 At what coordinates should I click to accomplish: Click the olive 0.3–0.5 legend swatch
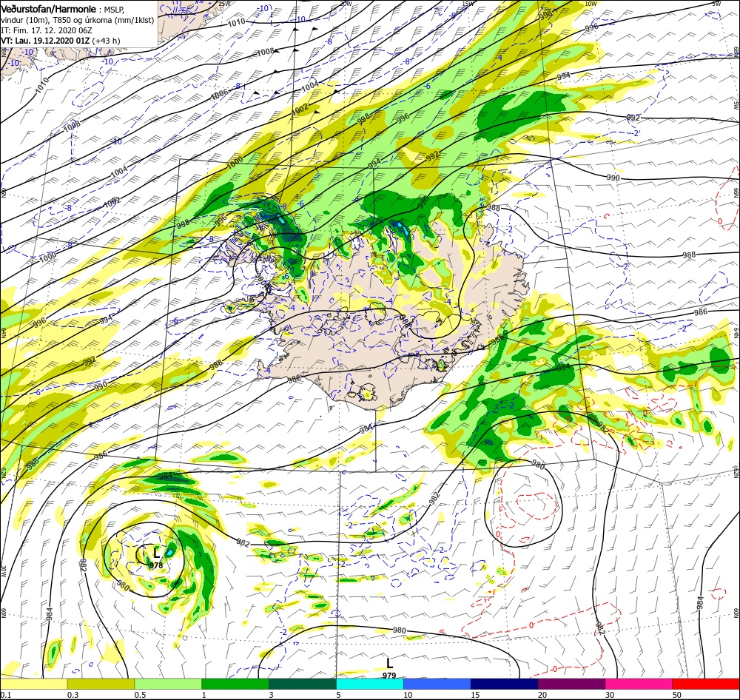coord(101,684)
